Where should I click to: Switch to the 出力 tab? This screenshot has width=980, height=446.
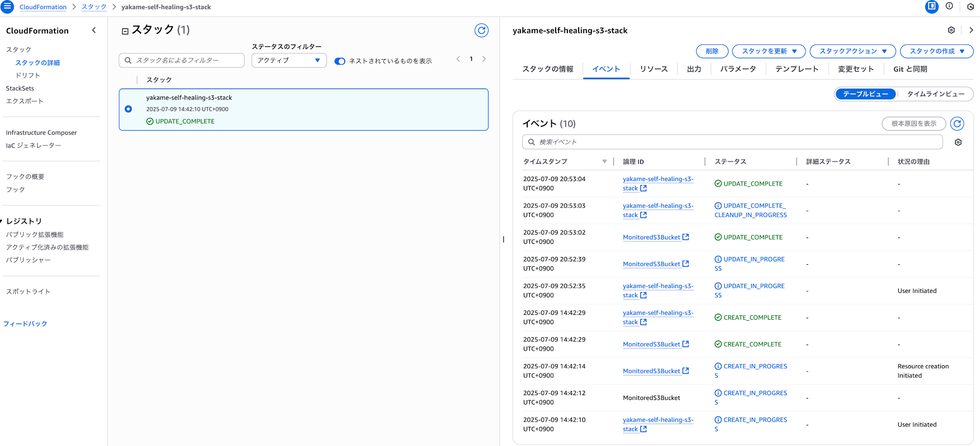[694, 69]
